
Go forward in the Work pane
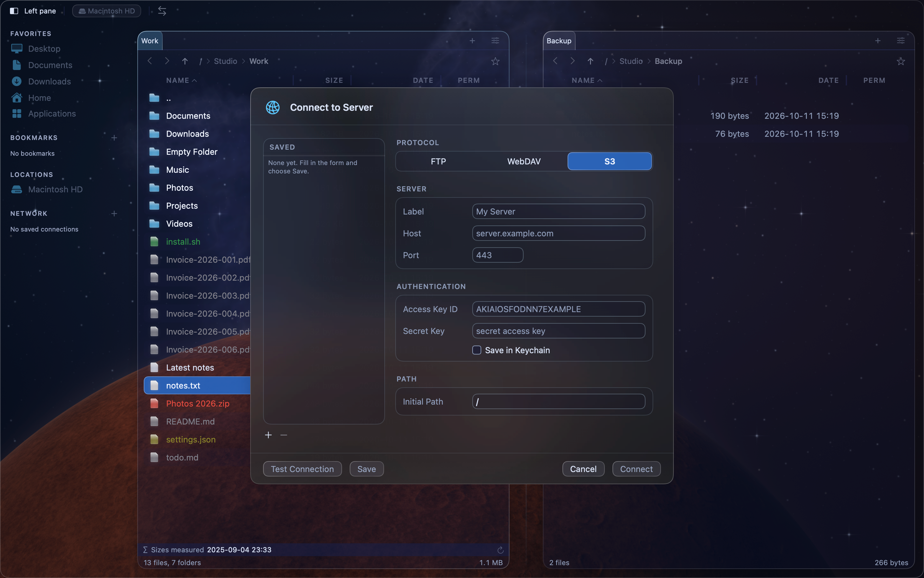tap(167, 61)
